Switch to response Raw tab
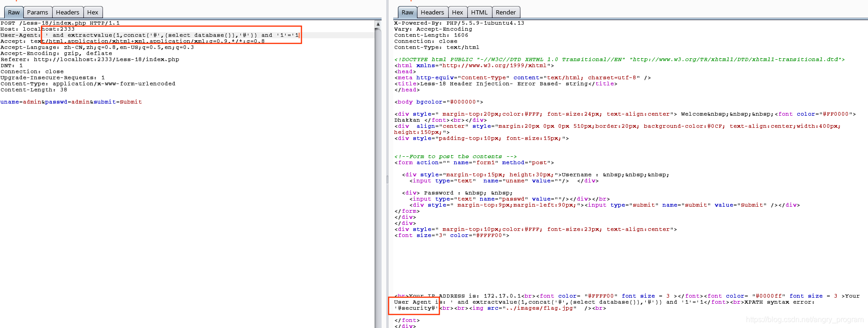Image resolution: width=868 pixels, height=328 pixels. click(407, 13)
